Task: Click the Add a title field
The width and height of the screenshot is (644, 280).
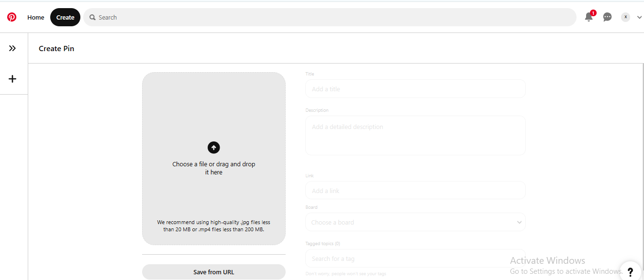Action: click(415, 89)
